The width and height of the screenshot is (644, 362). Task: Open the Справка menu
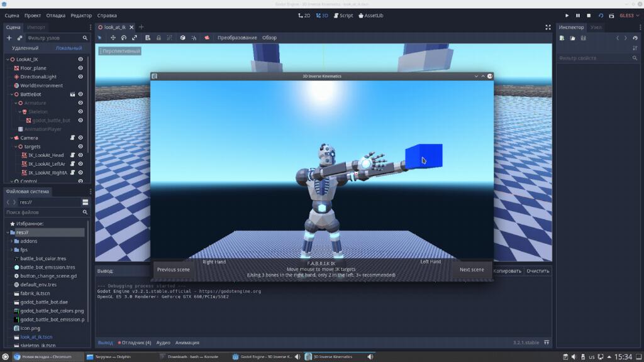click(107, 16)
